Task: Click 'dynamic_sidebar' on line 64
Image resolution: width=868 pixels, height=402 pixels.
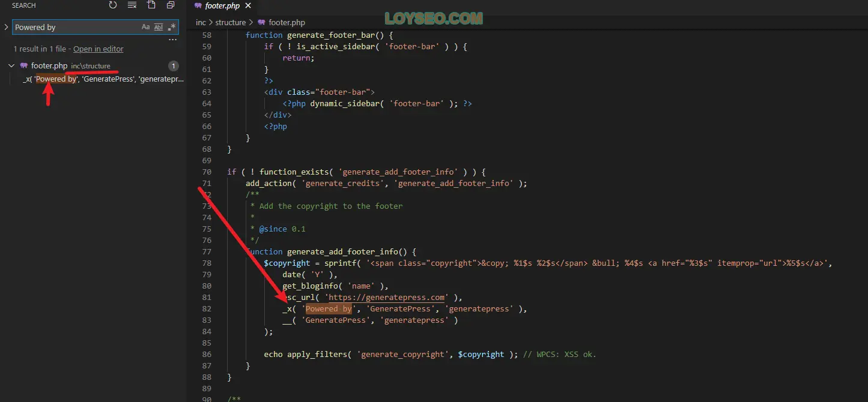Action: [345, 103]
